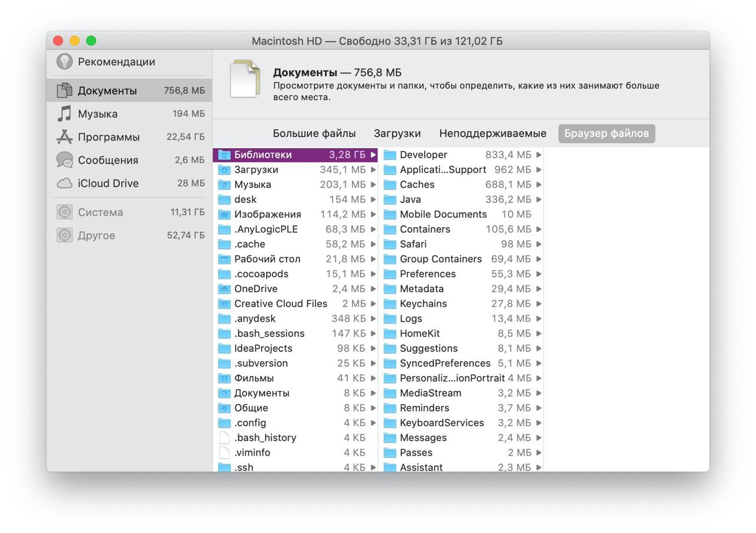The height and width of the screenshot is (533, 756).
Task: Expand the Preferences folder arrow
Action: click(x=539, y=274)
